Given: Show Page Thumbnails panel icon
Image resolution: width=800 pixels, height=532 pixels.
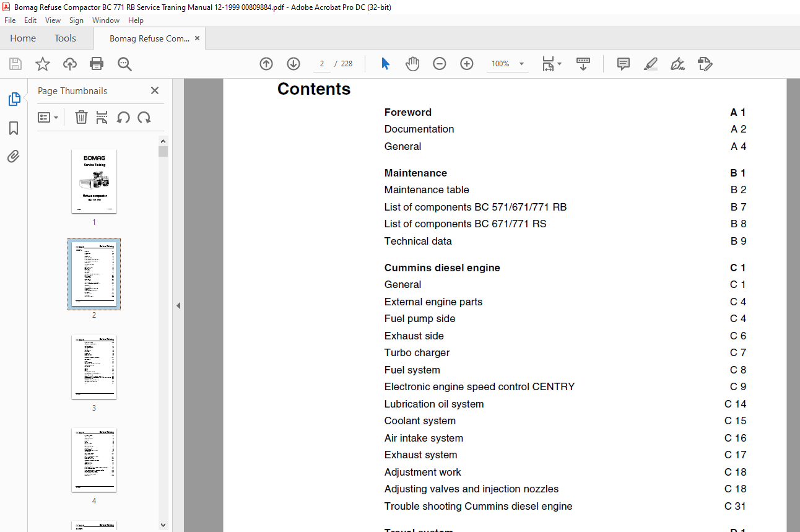Looking at the screenshot, I should pyautogui.click(x=14, y=99).
